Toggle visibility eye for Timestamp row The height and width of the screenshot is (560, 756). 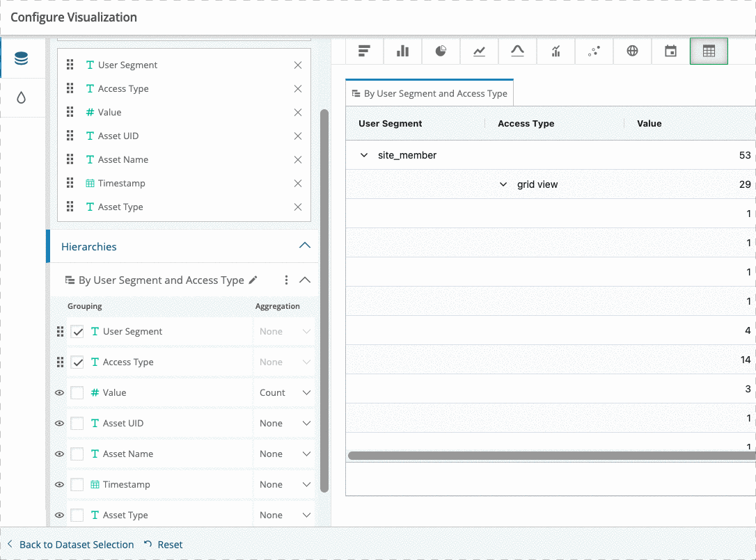(x=59, y=484)
